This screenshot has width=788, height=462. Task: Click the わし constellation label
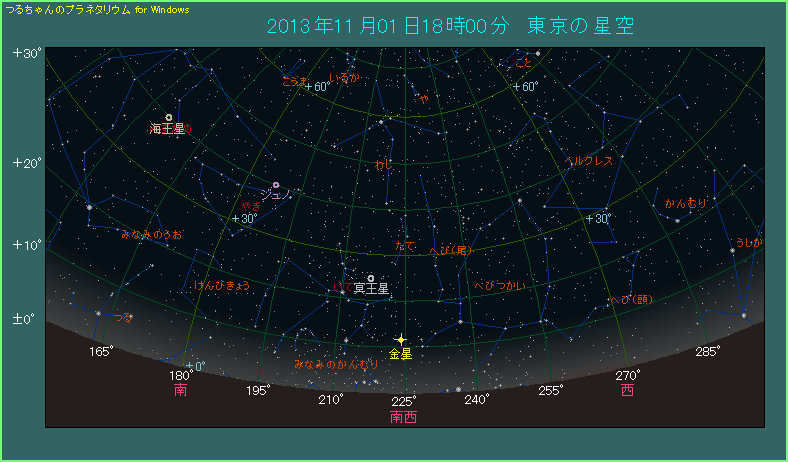[x=383, y=164]
